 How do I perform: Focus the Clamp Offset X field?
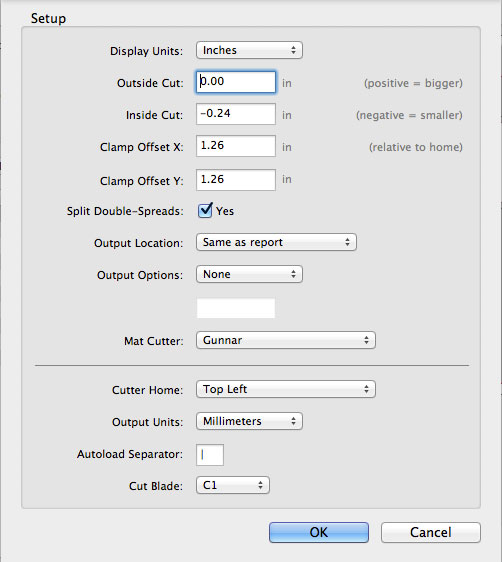236,146
